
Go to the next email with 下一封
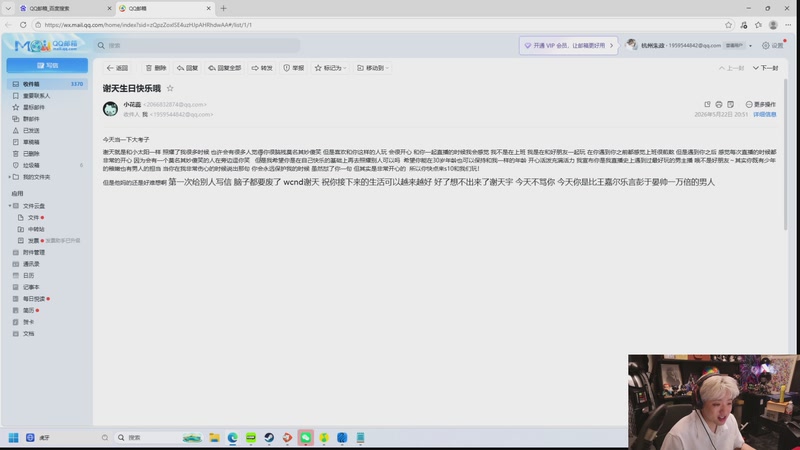click(765, 68)
